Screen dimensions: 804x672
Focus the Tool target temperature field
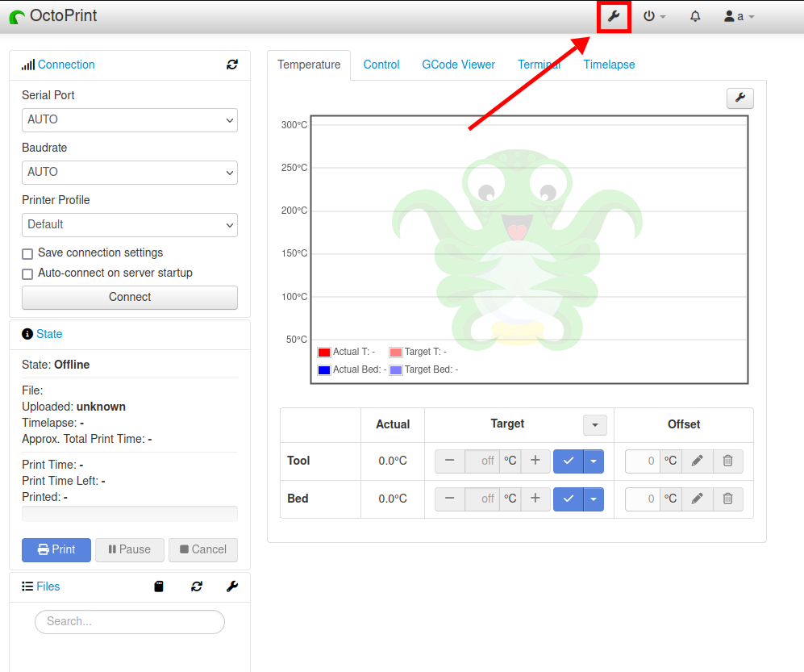[482, 461]
